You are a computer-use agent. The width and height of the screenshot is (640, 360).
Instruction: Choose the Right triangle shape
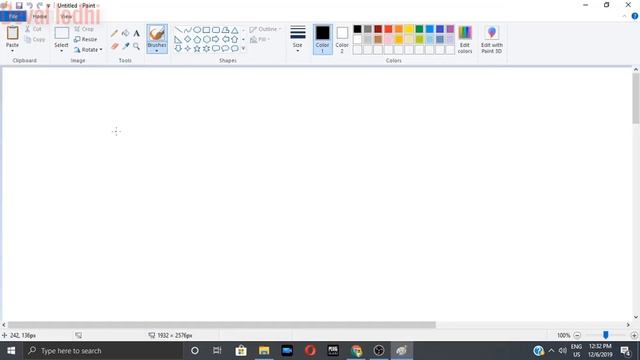click(178, 40)
